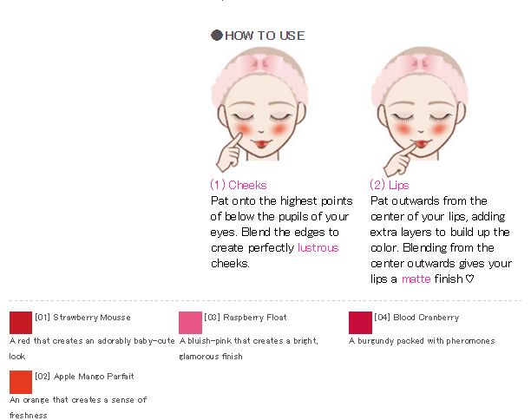Pick the Apple Mango Parfait orange swatch
This screenshot has width=531, height=420.
coord(21,382)
